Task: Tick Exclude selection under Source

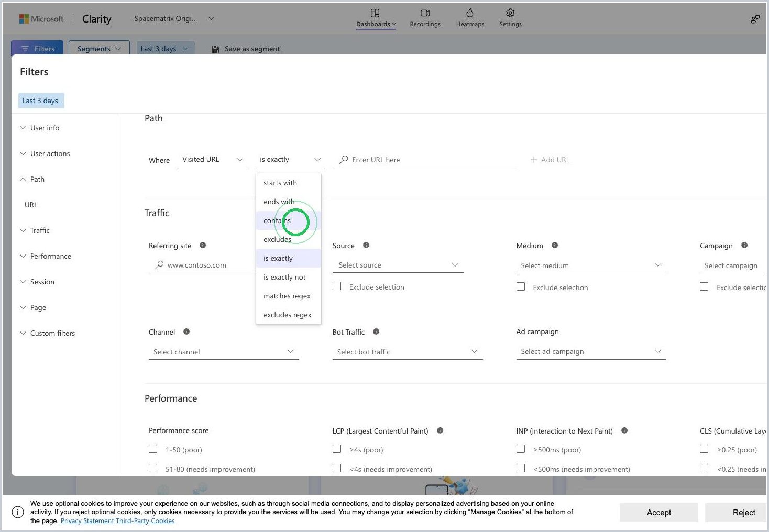Action: click(337, 286)
